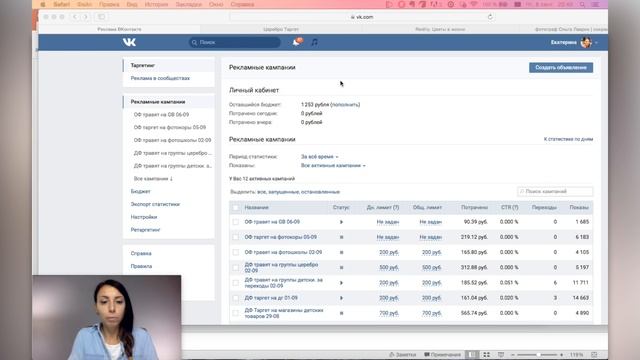Open the Екатерина profile dropdown arrow
The image size is (640, 360).
pos(596,42)
